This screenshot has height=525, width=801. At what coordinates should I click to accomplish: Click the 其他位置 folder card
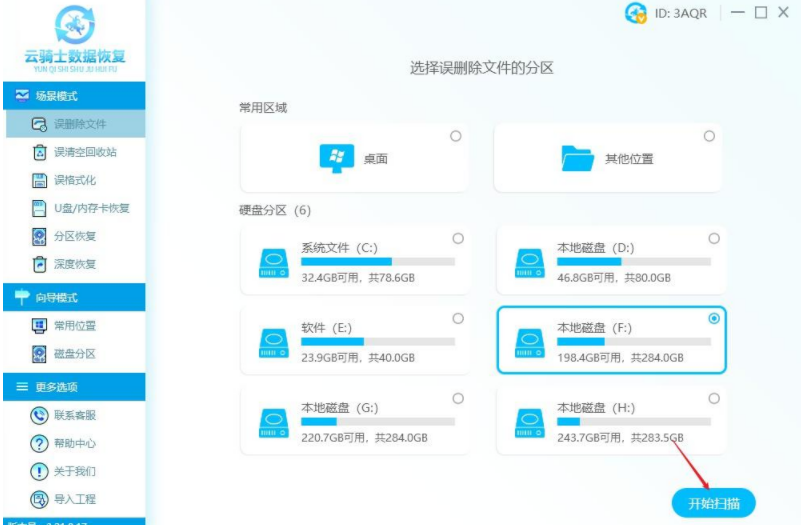point(608,159)
